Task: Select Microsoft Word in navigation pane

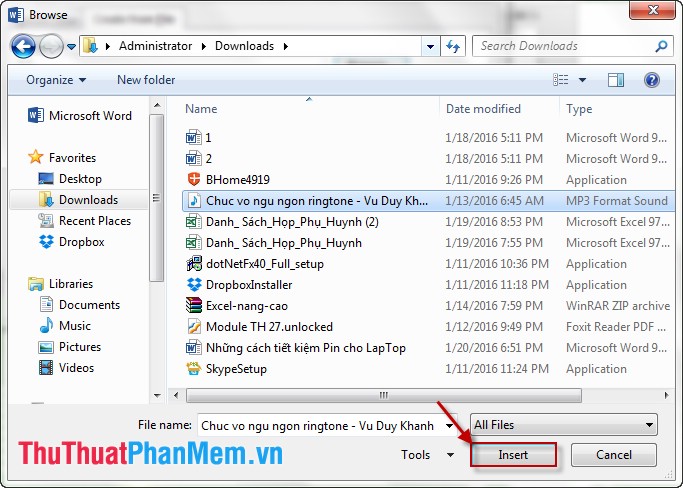Action: coord(80,116)
